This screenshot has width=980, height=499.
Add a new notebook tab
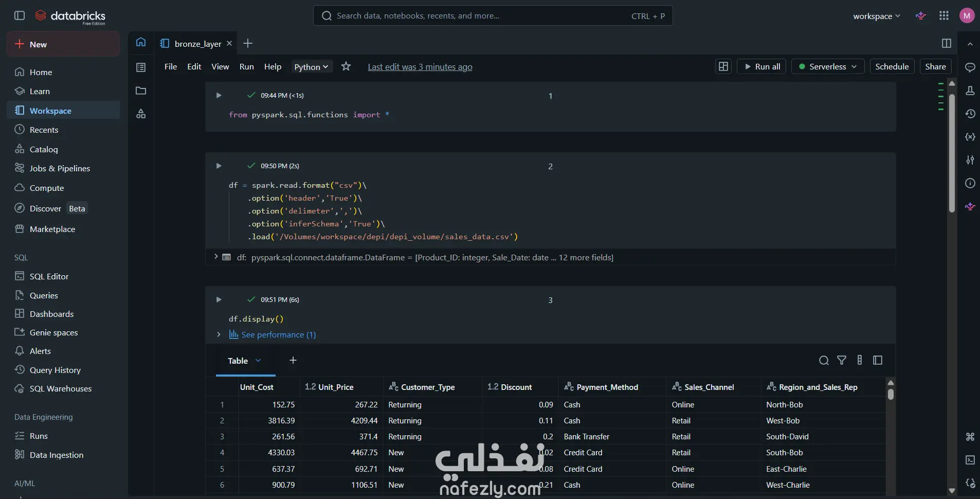(248, 43)
